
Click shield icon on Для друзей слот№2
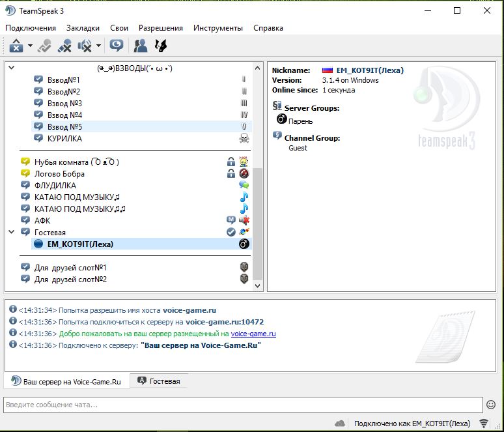[244, 279]
